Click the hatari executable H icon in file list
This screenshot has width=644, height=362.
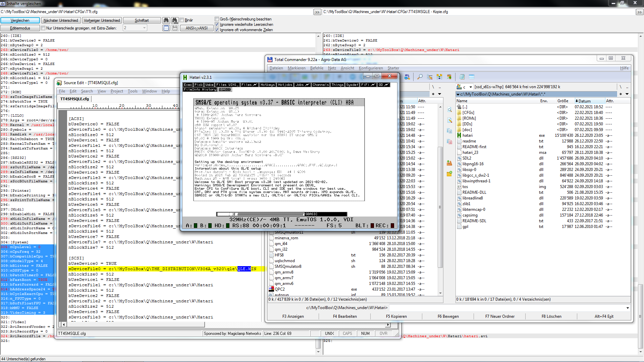coord(459,135)
